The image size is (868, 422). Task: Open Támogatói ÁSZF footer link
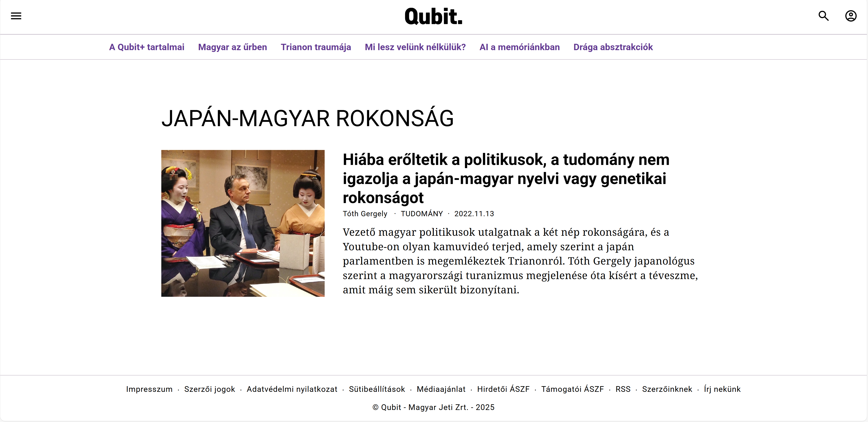click(572, 389)
